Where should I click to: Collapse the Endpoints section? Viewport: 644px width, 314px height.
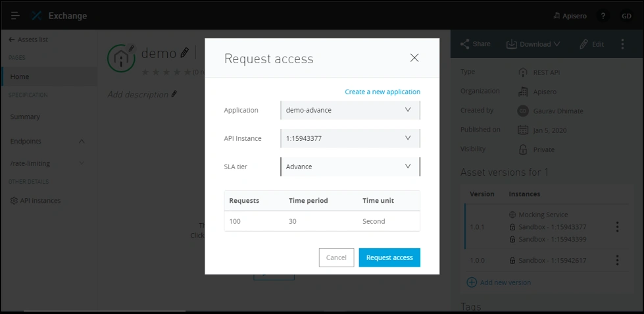tap(82, 142)
